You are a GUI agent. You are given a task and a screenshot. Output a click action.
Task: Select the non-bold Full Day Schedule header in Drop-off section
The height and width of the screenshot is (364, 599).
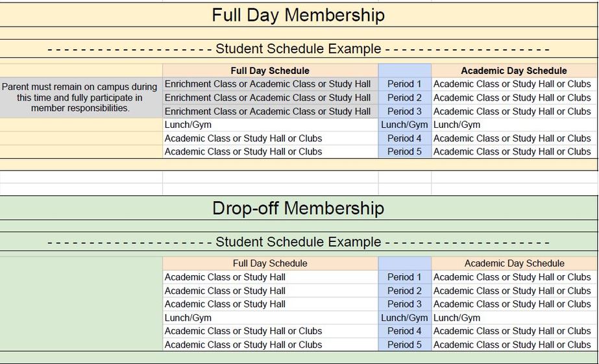[270, 263]
